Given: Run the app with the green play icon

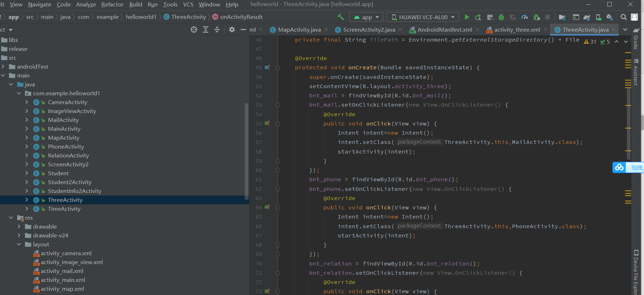Looking at the screenshot, I should pyautogui.click(x=467, y=17).
